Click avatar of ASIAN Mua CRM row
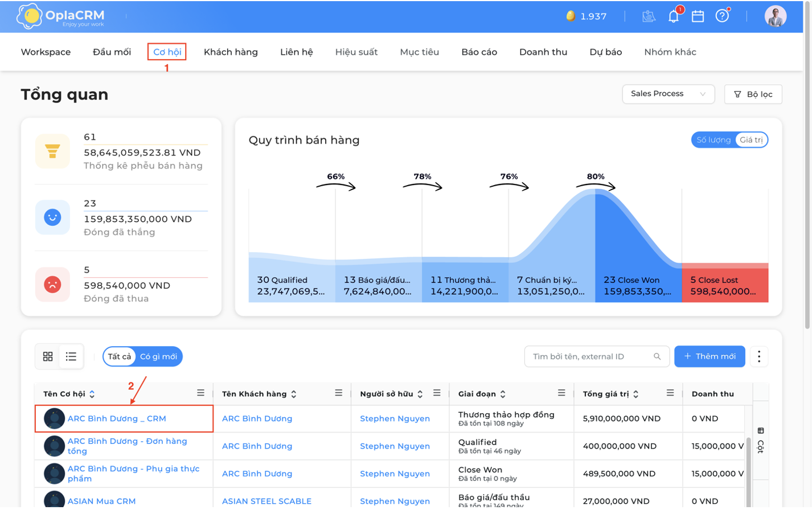Image resolution: width=812 pixels, height=510 pixels. [54, 500]
